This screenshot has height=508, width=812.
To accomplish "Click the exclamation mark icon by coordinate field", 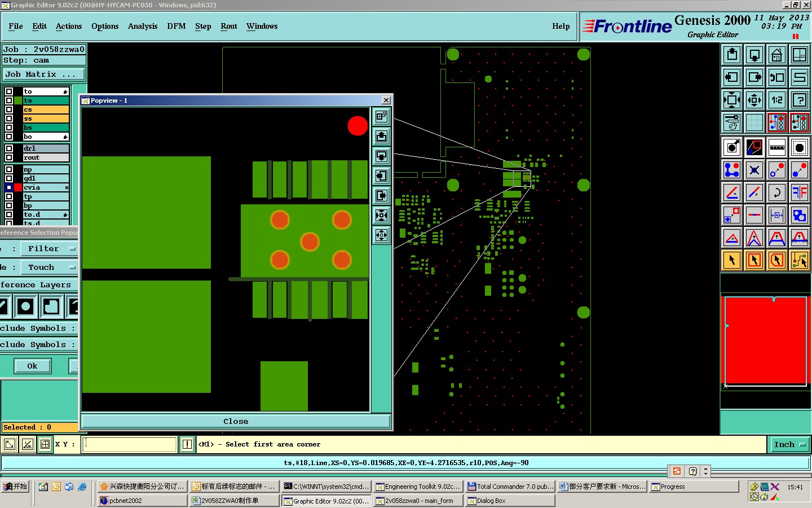I will point(187,444).
